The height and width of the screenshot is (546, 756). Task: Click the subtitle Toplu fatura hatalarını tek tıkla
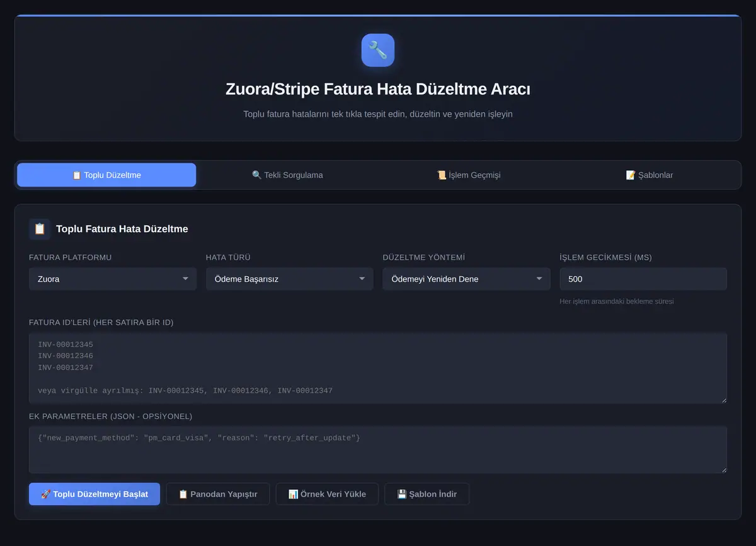click(x=378, y=114)
